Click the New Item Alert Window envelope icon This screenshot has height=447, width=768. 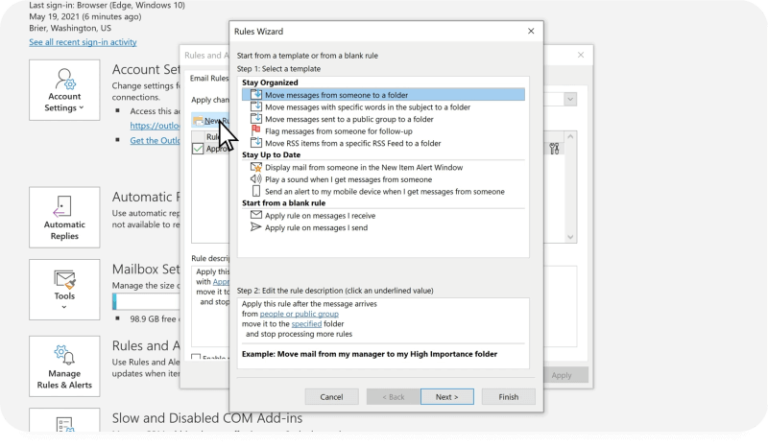click(256, 167)
